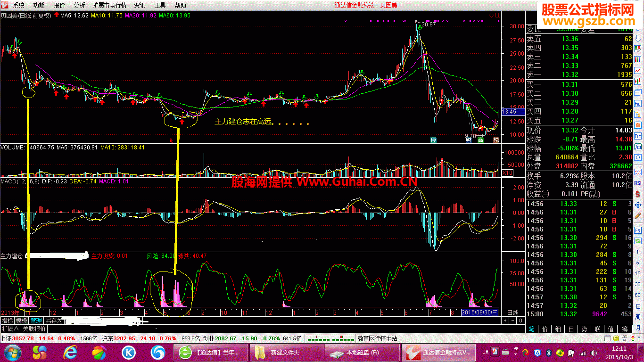Select the 指标 tab below the chart

(x=7, y=321)
